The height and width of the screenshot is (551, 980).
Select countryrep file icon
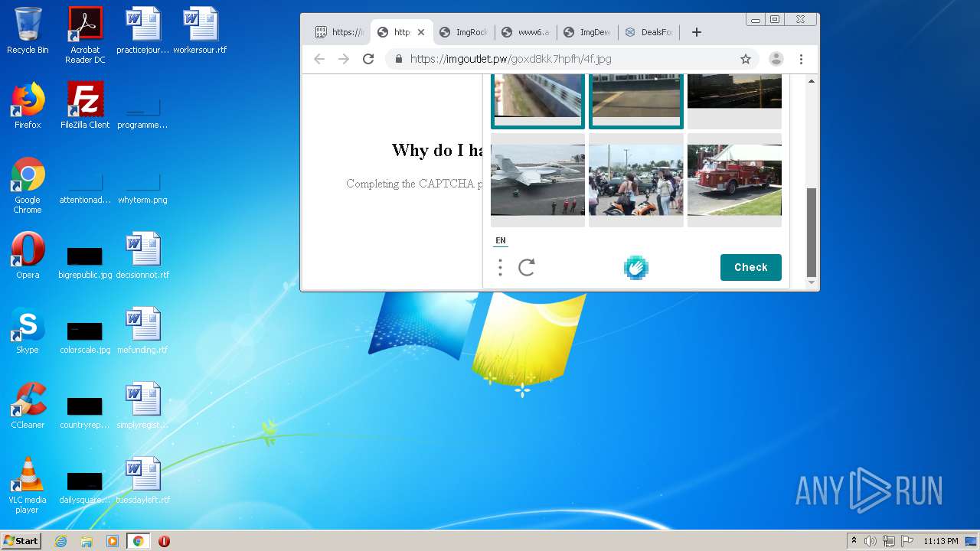coord(85,412)
